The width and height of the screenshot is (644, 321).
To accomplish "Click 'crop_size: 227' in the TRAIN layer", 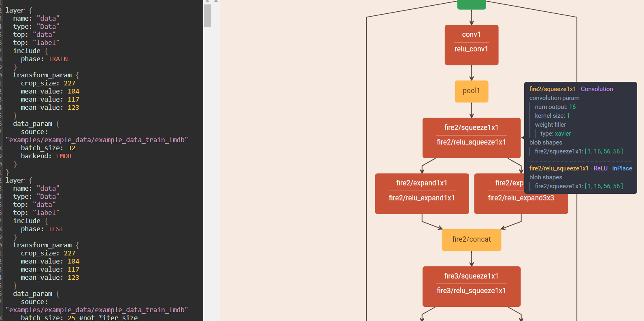I will tap(48, 83).
